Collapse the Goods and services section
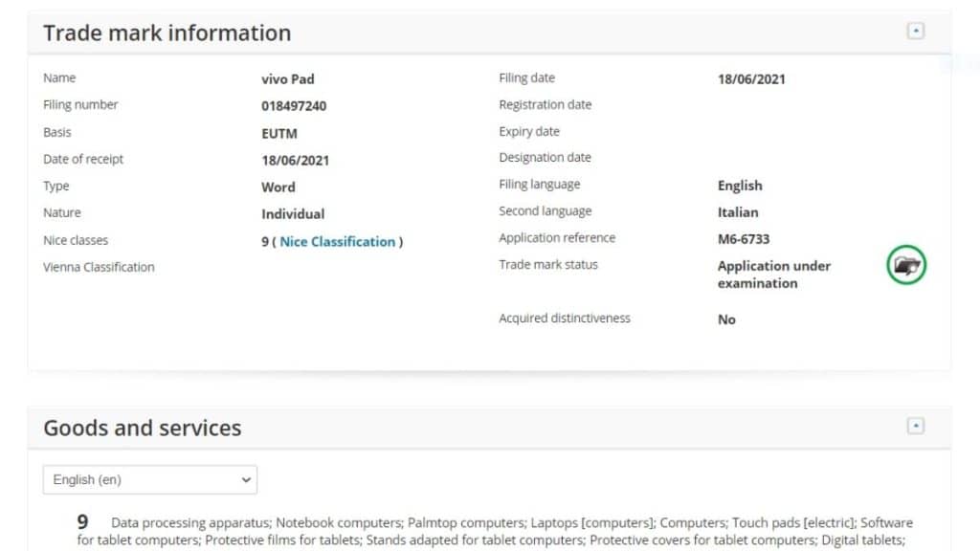980x551 pixels. point(916,426)
